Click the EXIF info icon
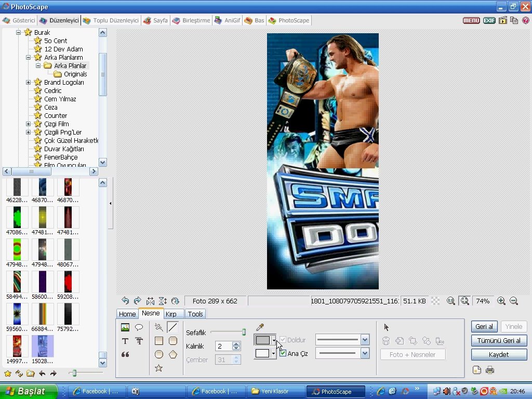This screenshot has height=399, width=532. coord(489,20)
